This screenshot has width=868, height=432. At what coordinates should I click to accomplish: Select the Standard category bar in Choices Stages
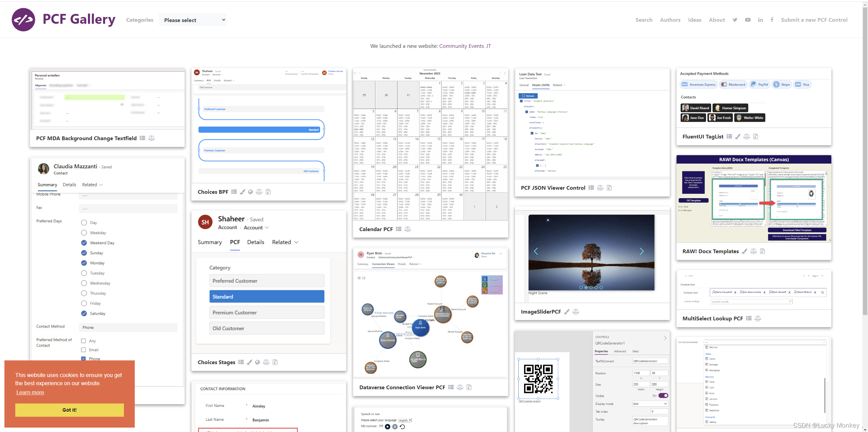pos(267,297)
